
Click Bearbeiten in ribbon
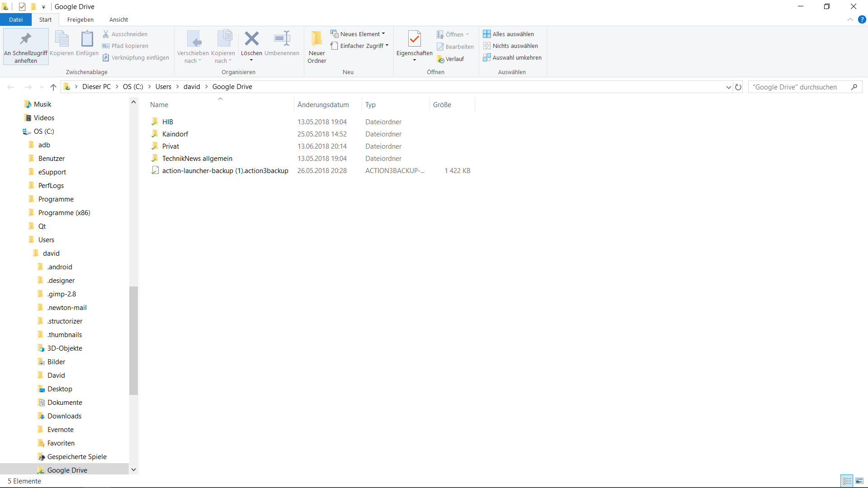[455, 47]
